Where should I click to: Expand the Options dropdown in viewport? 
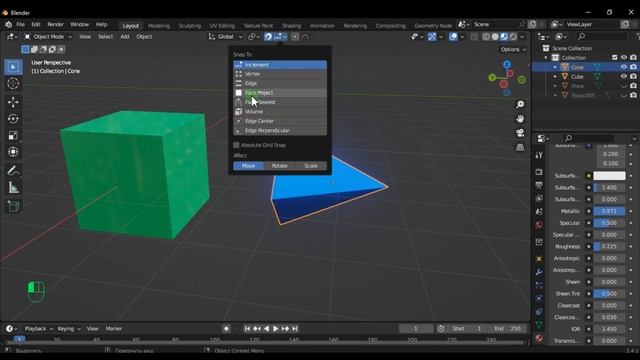[513, 49]
